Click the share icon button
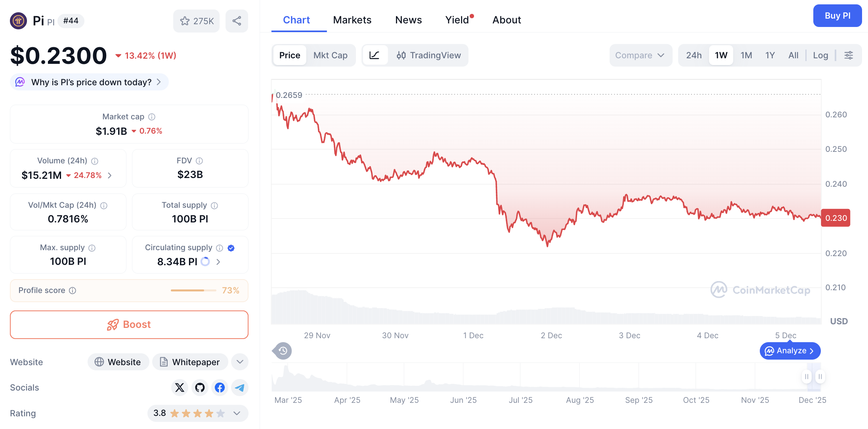Viewport: 868px width, 429px height. coord(237,21)
